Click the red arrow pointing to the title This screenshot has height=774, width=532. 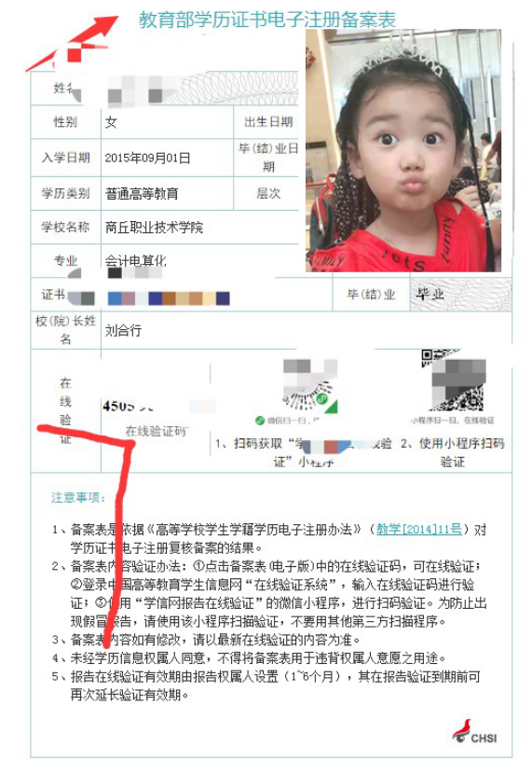[73, 44]
